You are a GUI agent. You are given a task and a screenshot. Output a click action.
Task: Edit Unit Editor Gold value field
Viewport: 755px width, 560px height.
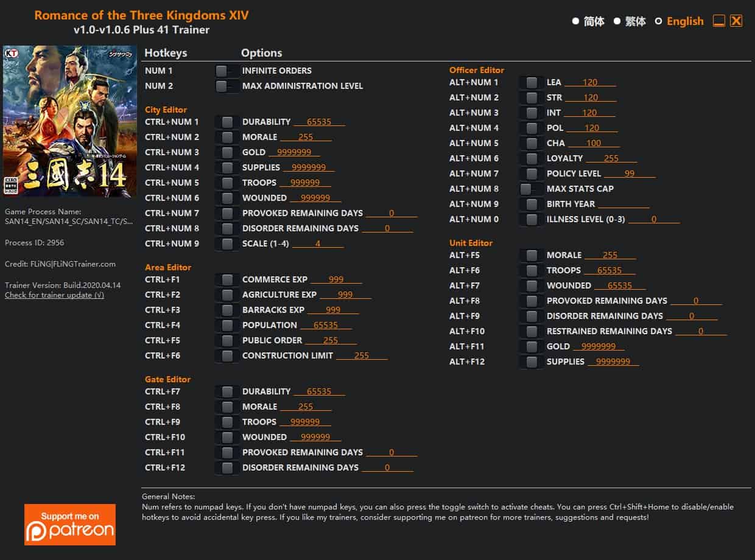click(599, 346)
